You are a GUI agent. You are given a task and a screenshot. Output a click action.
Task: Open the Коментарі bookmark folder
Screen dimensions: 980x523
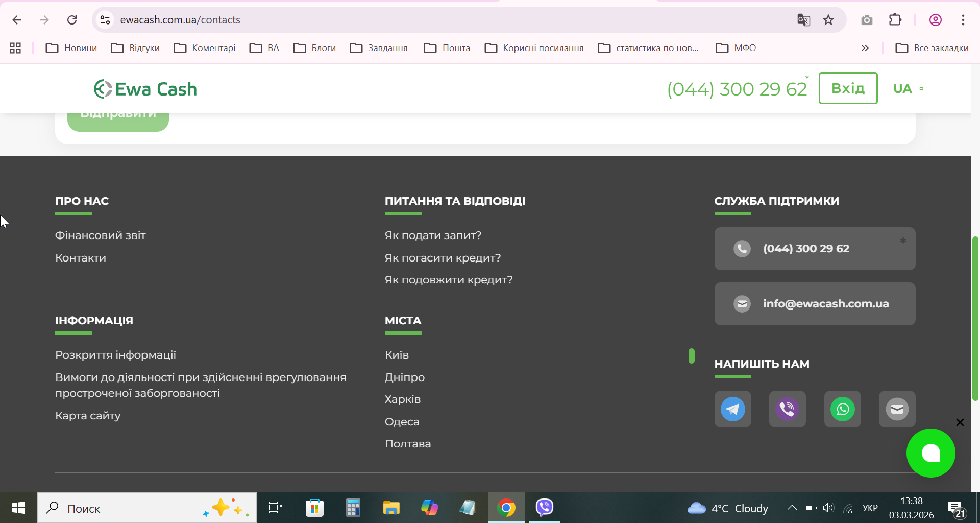coord(205,48)
